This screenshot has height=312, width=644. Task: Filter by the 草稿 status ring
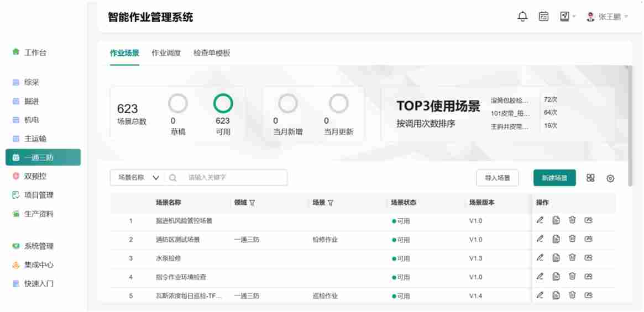178,103
